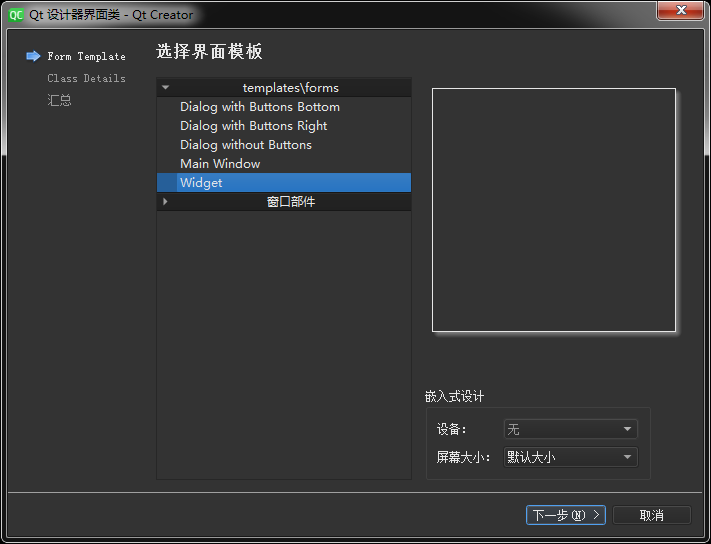Image resolution: width=711 pixels, height=544 pixels.
Task: Collapse the templates\forms group arrow
Action: (166, 87)
